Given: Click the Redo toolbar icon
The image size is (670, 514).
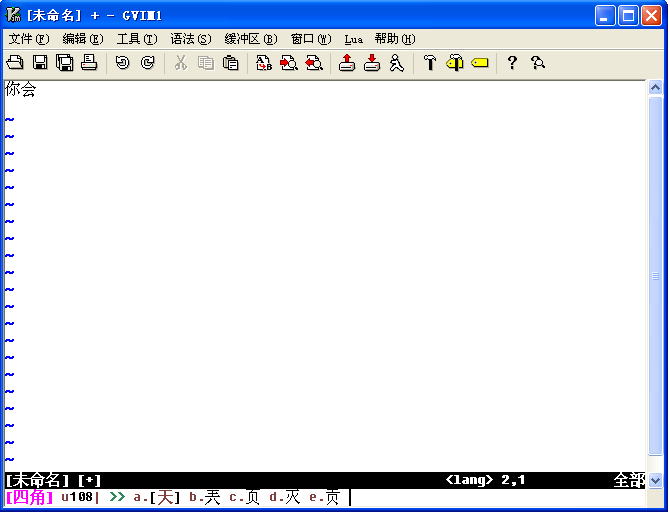Looking at the screenshot, I should (148, 63).
